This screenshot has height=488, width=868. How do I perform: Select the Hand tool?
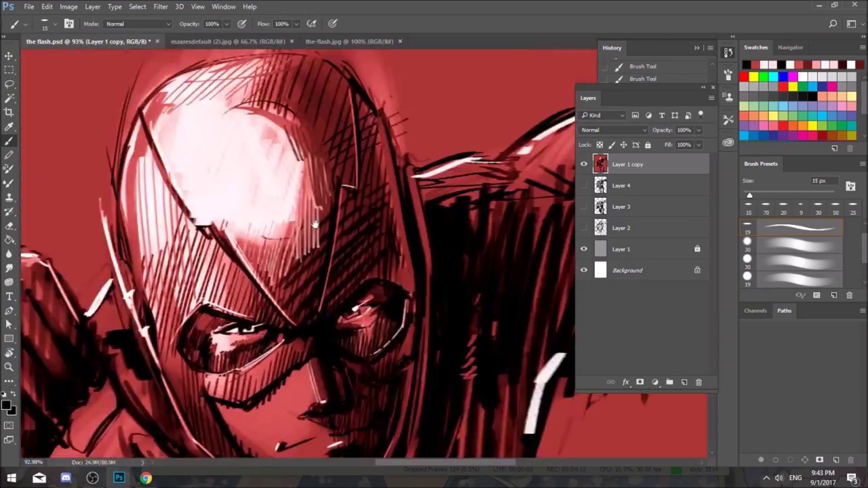9,352
